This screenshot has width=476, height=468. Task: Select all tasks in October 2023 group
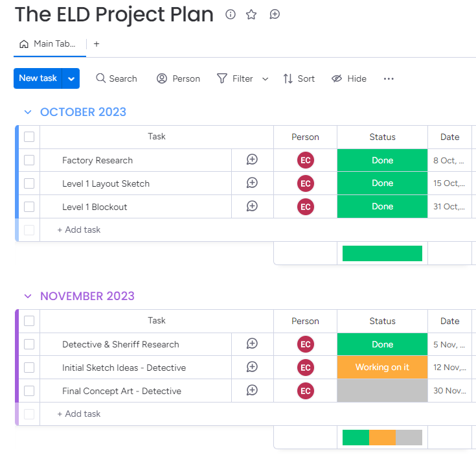point(29,137)
